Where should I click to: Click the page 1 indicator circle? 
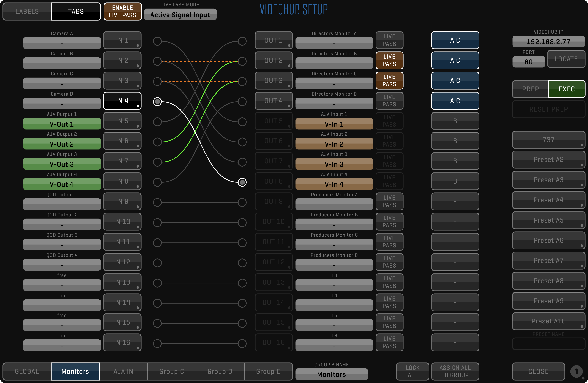[x=576, y=371]
